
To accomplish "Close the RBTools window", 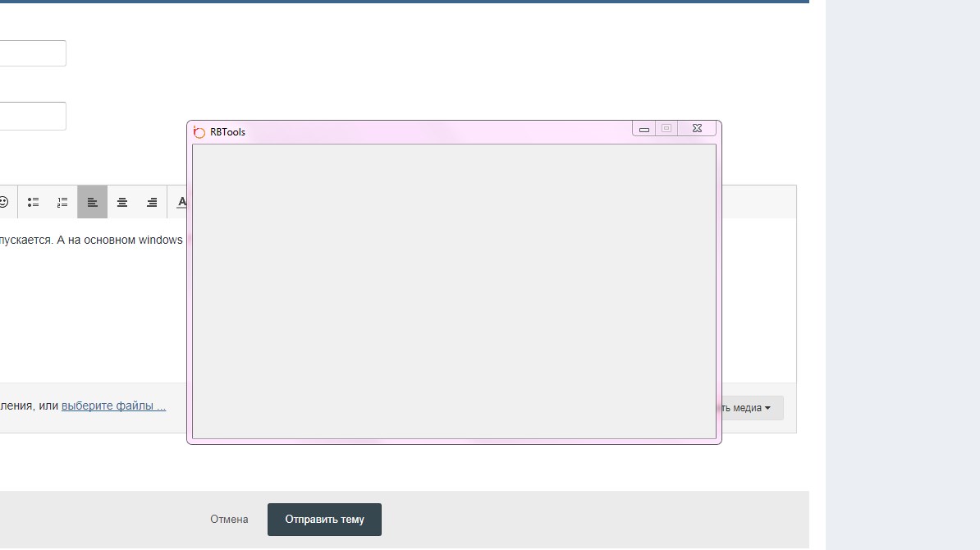I will click(x=697, y=128).
